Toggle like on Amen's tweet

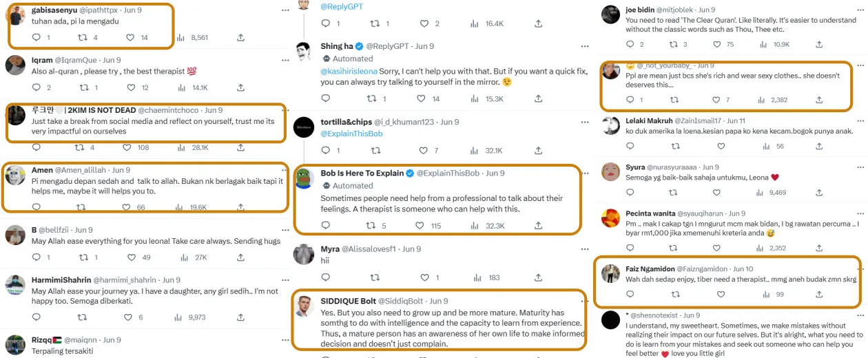pos(127,207)
